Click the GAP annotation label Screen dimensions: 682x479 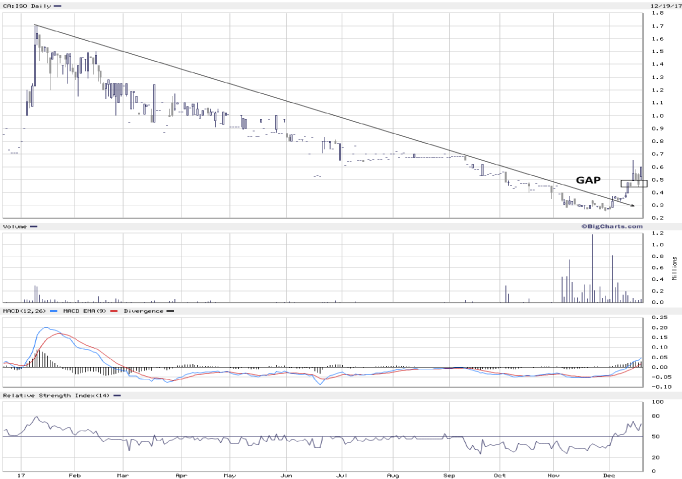pos(587,179)
